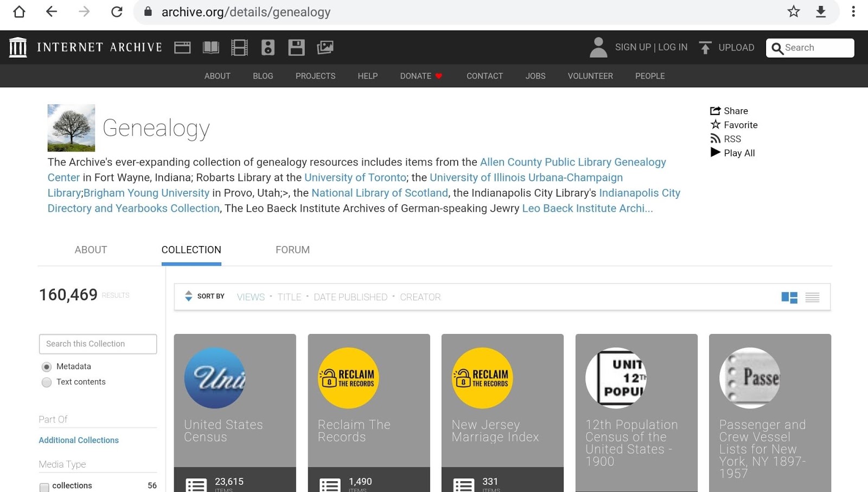Open the Video film icon
The height and width of the screenshot is (492, 868).
click(x=239, y=48)
